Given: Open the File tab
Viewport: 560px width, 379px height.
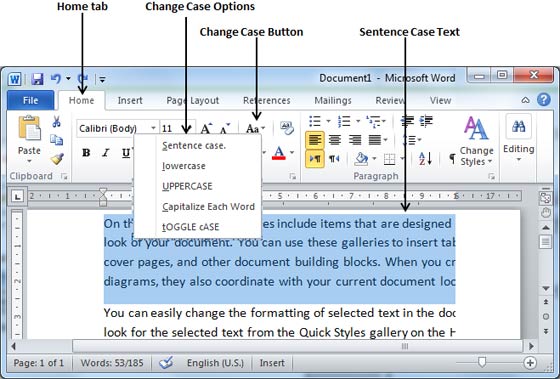Looking at the screenshot, I should click(x=30, y=100).
